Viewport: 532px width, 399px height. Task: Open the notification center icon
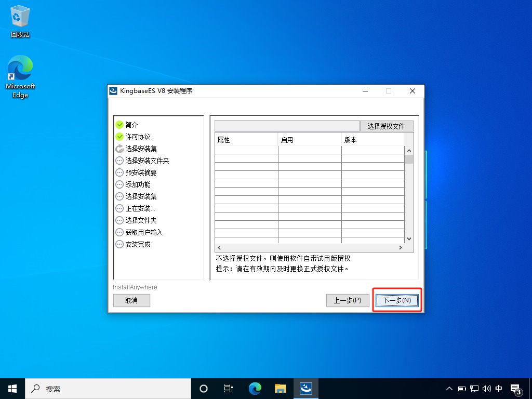(x=516, y=389)
